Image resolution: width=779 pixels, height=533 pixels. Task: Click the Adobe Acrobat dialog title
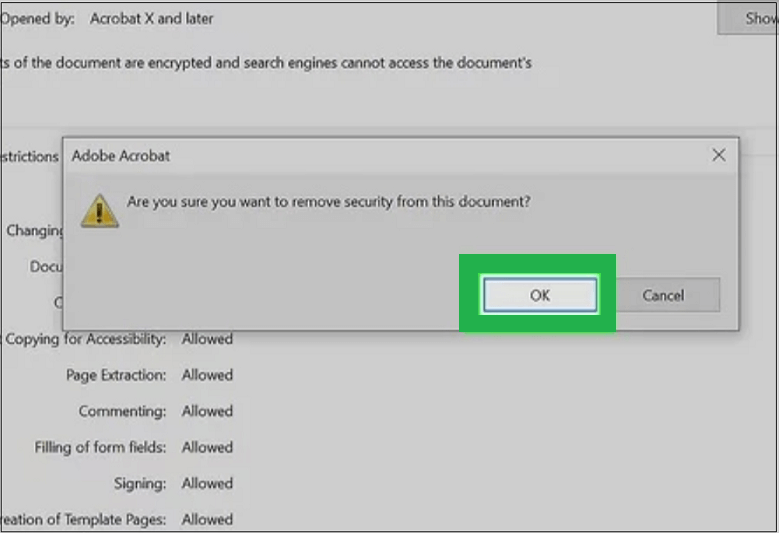121,156
